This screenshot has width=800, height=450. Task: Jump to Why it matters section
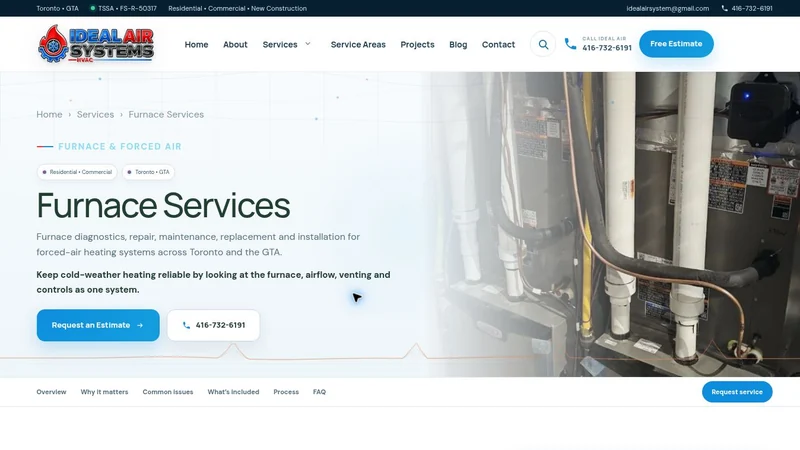(104, 392)
